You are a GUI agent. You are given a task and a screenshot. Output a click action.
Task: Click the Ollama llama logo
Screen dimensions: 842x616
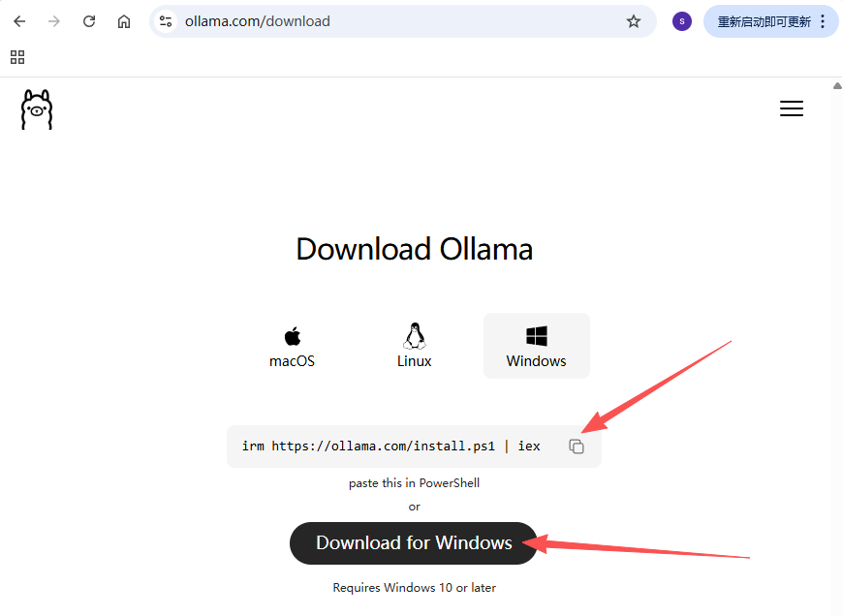click(37, 109)
